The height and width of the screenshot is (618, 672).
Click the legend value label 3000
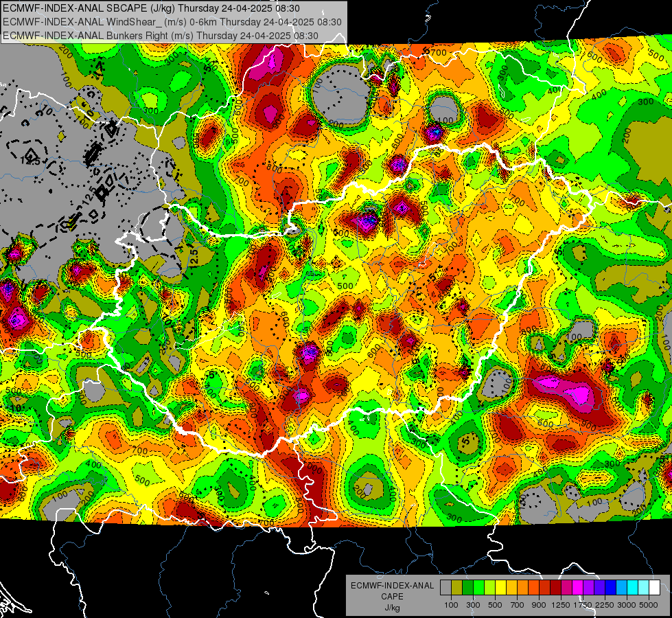tap(627, 605)
